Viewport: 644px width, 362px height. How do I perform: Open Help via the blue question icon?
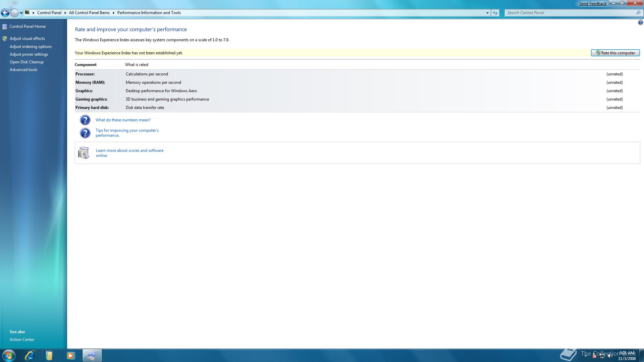(x=640, y=23)
